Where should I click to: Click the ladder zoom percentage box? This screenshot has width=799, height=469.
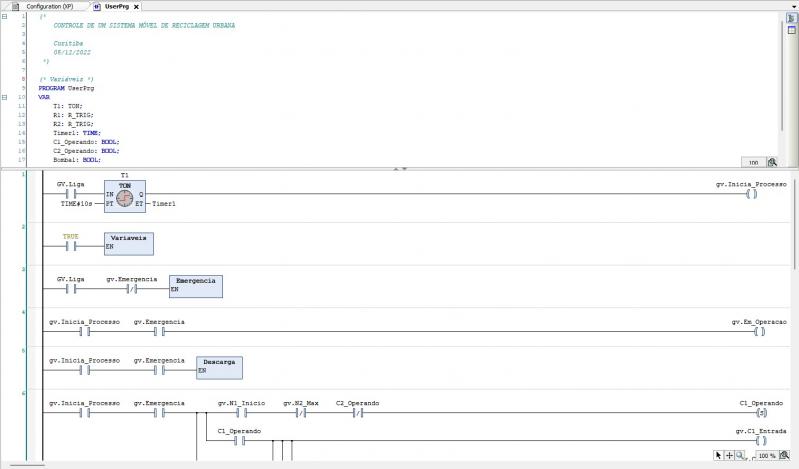click(765, 455)
